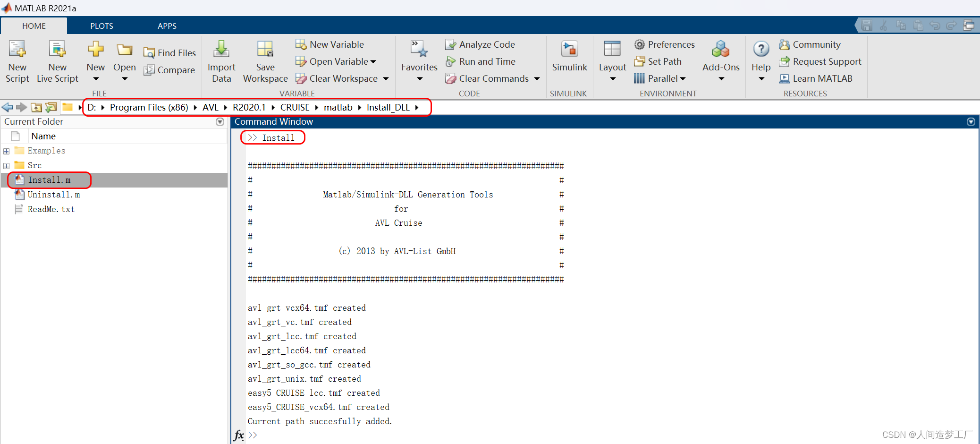Launch Simulink
Viewport: 980px width, 444px height.
pyautogui.click(x=570, y=57)
